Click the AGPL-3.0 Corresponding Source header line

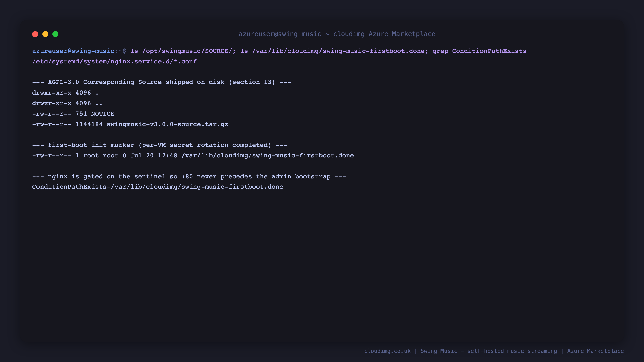coord(162,82)
